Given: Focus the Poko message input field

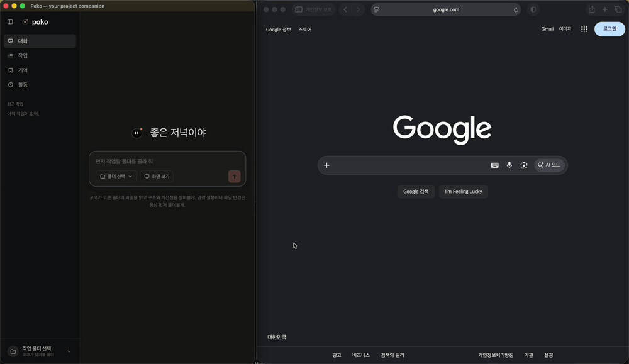Looking at the screenshot, I should coord(167,161).
